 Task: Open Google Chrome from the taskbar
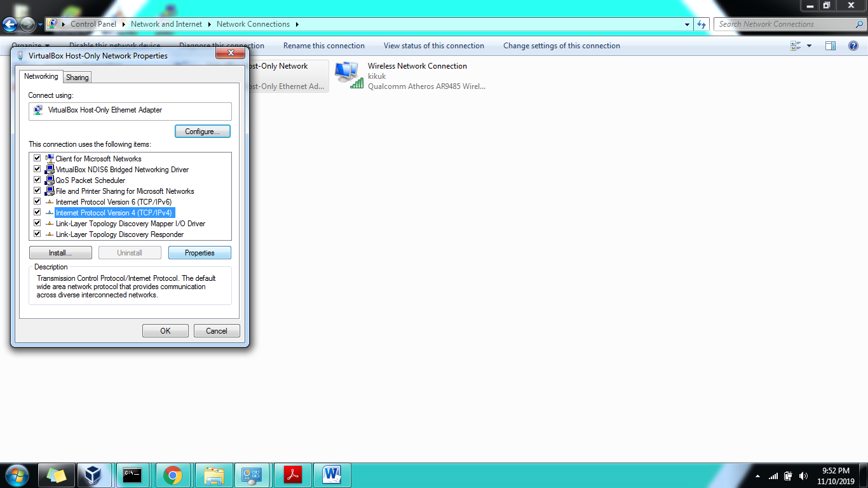(172, 475)
